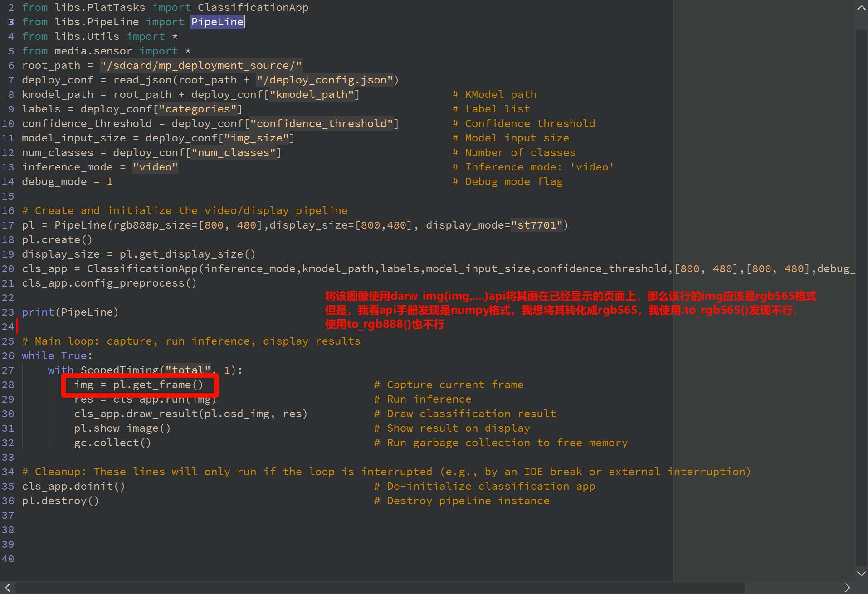
Task: Click the while keyword on line 26
Action: [38, 355]
